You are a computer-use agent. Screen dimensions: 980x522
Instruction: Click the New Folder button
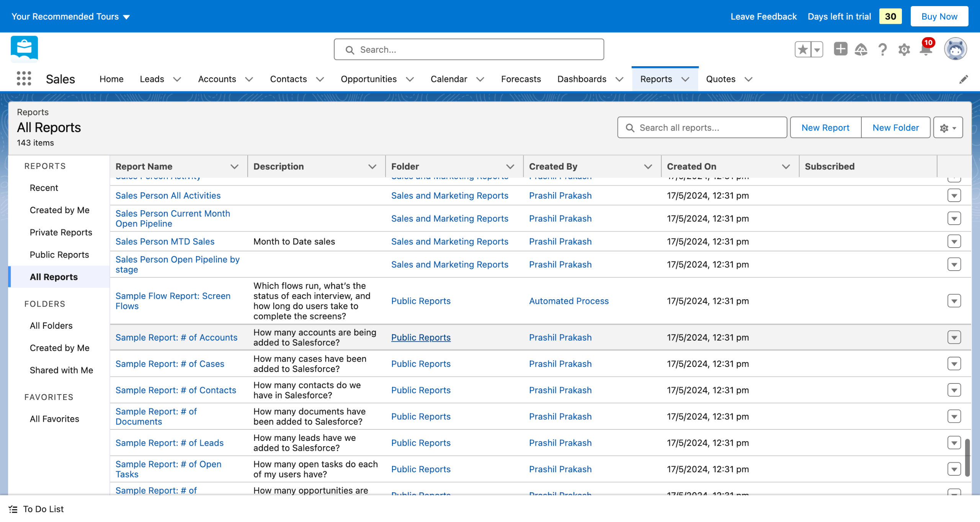point(895,127)
